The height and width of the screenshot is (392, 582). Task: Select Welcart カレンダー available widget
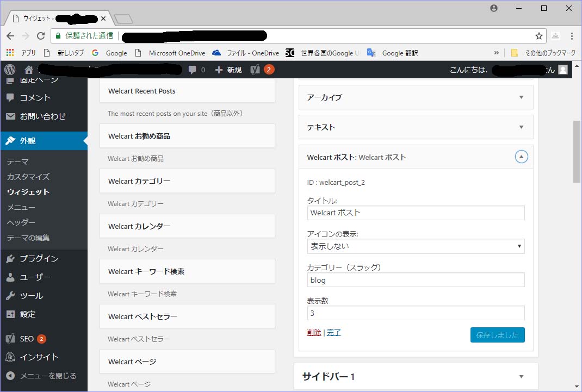click(188, 226)
